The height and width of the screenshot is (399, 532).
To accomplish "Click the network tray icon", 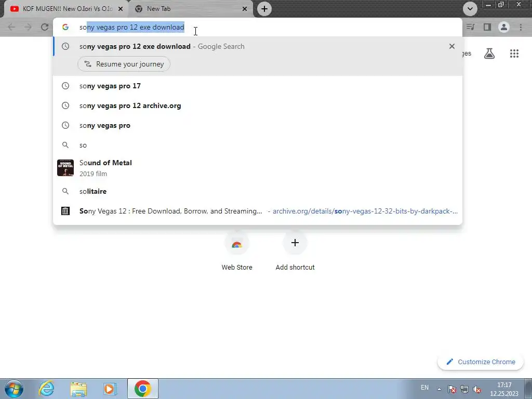I will pyautogui.click(x=464, y=389).
